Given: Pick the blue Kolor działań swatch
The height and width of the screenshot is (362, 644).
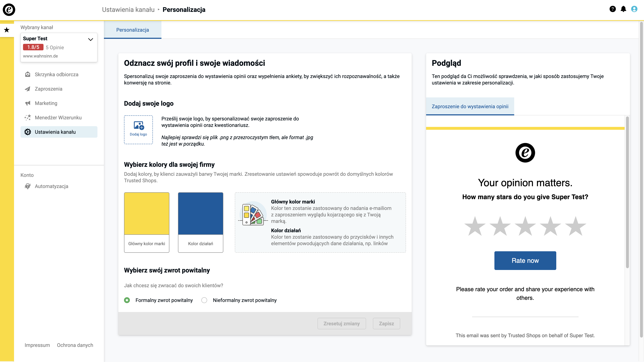Looking at the screenshot, I should coord(200,214).
